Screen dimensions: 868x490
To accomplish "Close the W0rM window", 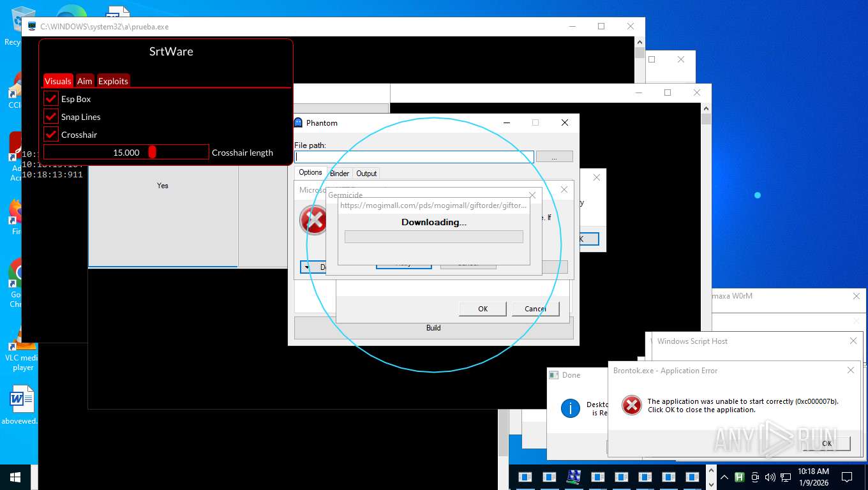I will tap(857, 296).
